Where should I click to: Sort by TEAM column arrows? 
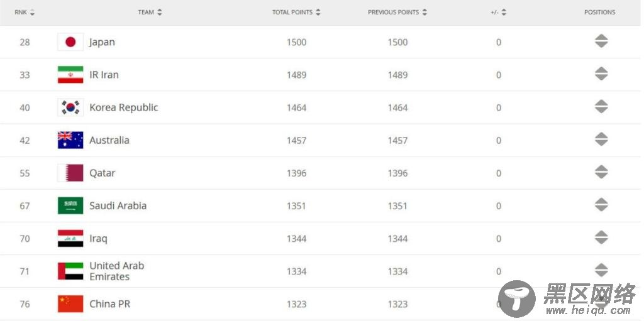[159, 13]
